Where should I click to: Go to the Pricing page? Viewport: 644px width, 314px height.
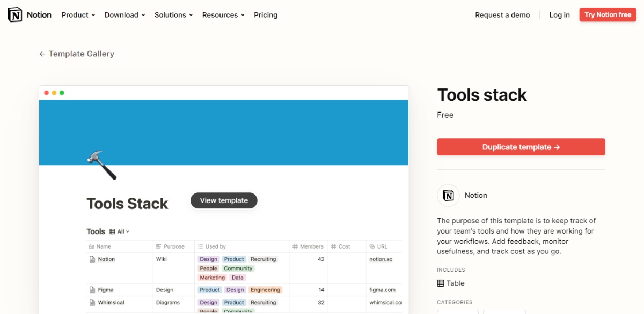point(266,15)
